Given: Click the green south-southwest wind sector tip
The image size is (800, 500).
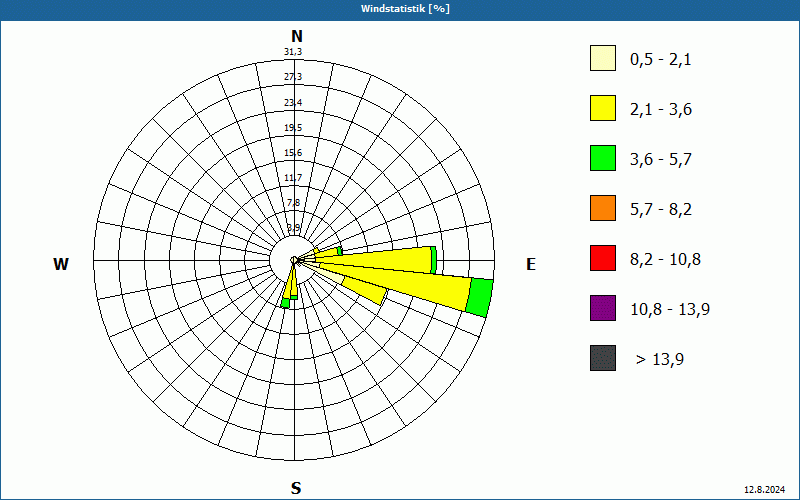Looking at the screenshot, I should 286,303.
